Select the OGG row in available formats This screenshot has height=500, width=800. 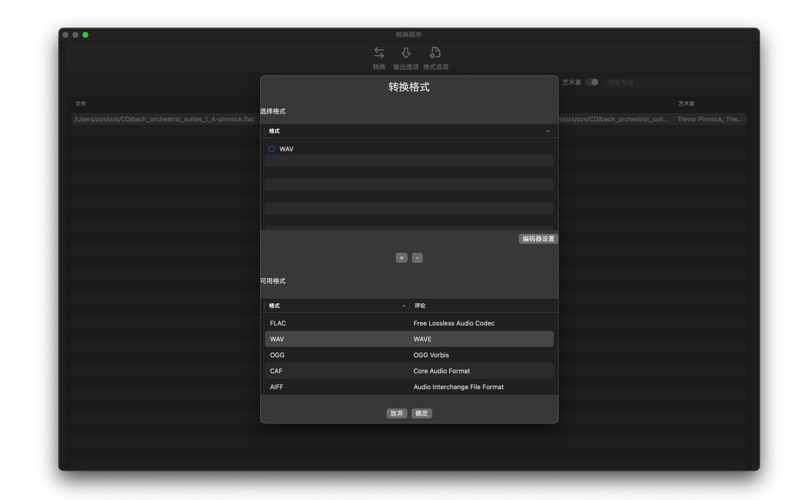click(409, 355)
